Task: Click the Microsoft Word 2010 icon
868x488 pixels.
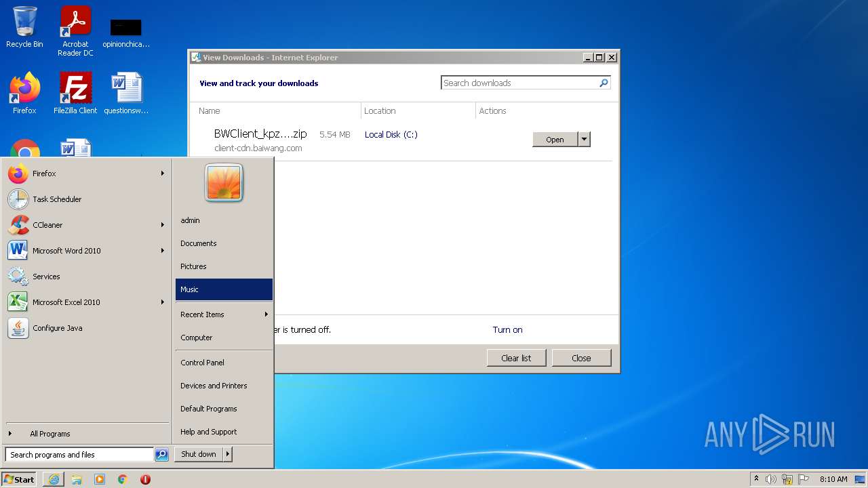Action: click(x=18, y=251)
